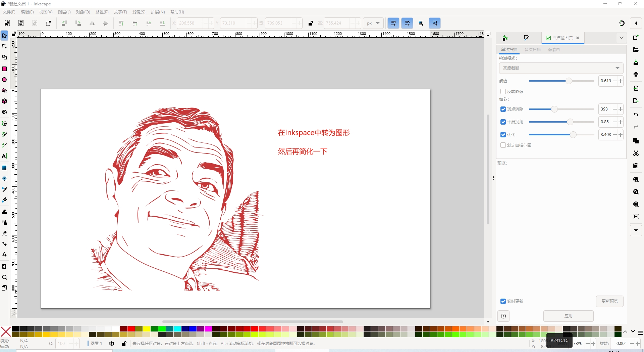This screenshot has height=352, width=644.
Task: Enable the 反转图像 checkbox
Action: [503, 91]
